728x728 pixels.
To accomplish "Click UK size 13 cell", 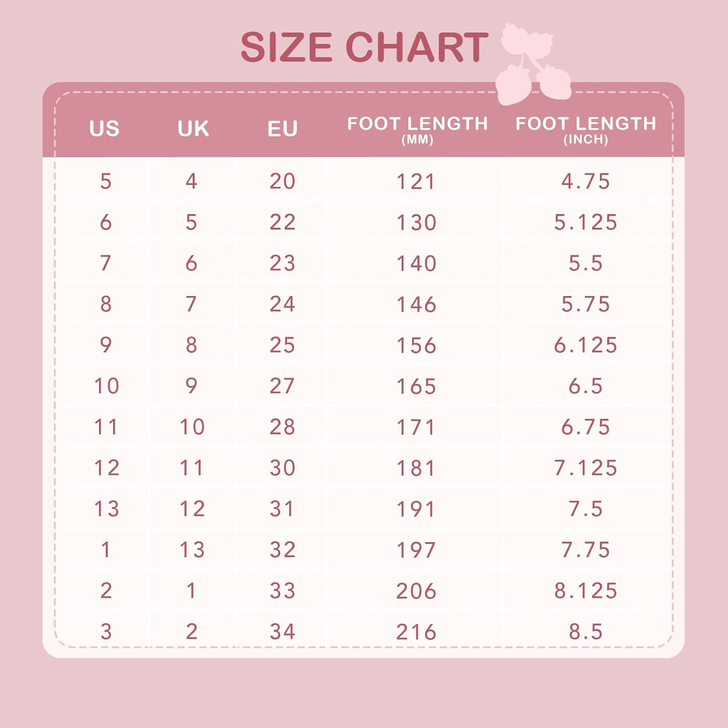I will tap(192, 550).
